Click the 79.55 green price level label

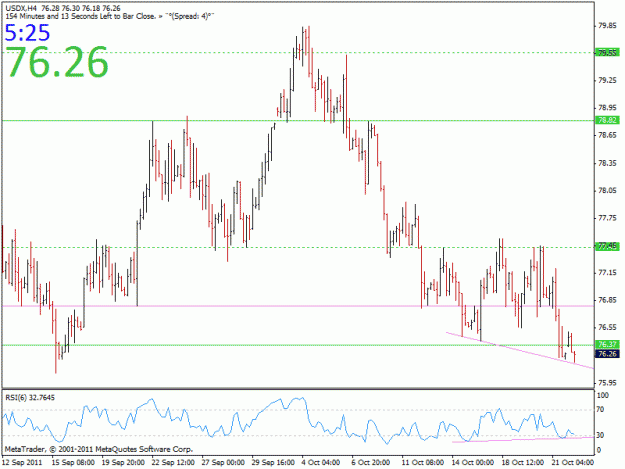point(607,53)
